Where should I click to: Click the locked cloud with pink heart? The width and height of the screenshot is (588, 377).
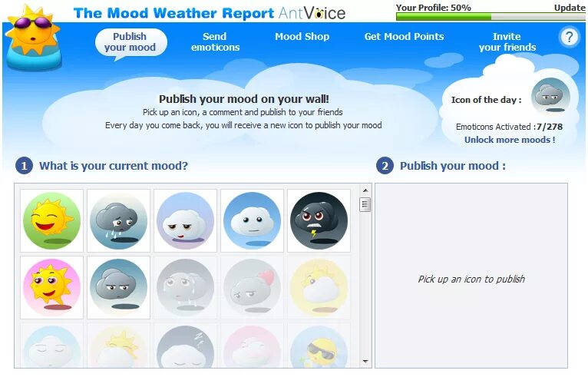click(x=252, y=287)
